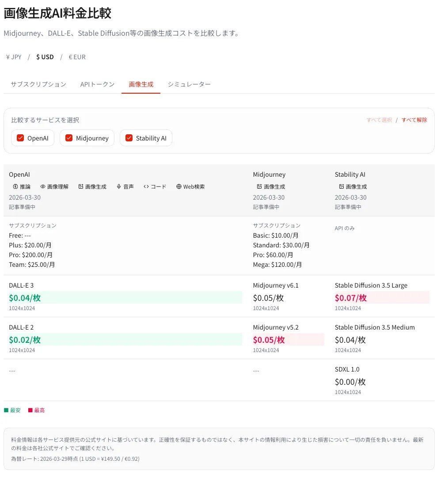
Task: Click the Web検索 globe icon
Action: pos(178,186)
